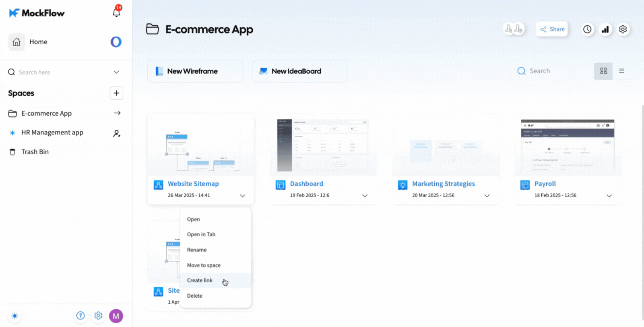Image resolution: width=644 pixels, height=327 pixels.
Task: Open HR Management app space
Action: point(52,132)
